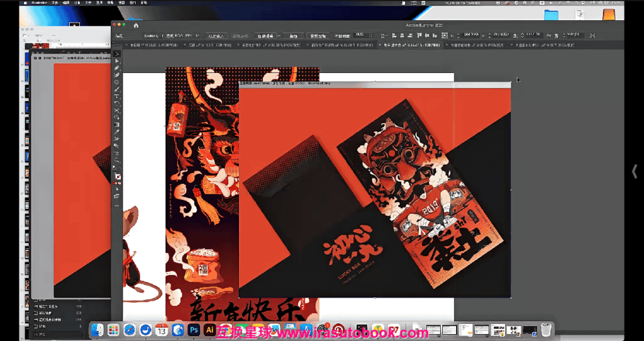Open Edit Toolbar three-dots button
Image resolution: width=644 pixels, height=341 pixels.
coord(117,206)
